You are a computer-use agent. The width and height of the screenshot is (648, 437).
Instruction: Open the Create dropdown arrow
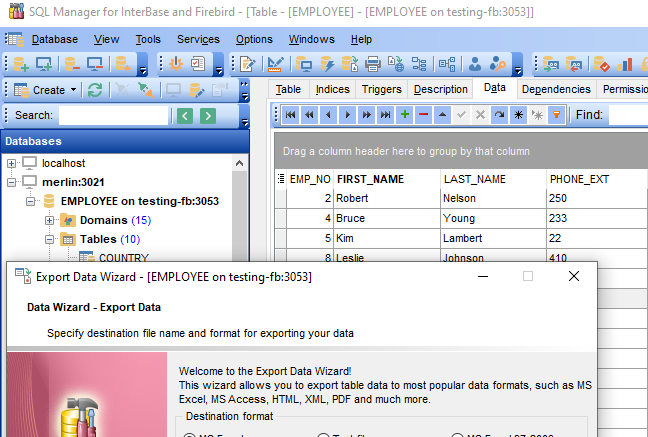[x=74, y=90]
